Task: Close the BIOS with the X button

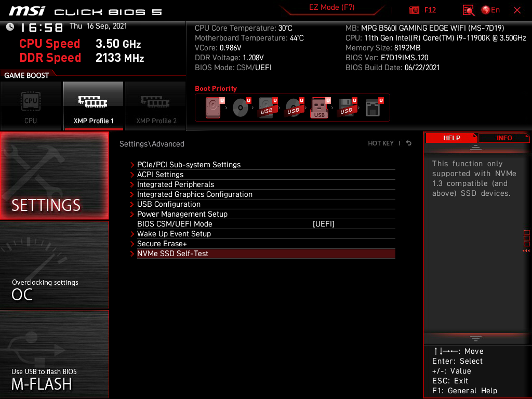Action: [517, 10]
